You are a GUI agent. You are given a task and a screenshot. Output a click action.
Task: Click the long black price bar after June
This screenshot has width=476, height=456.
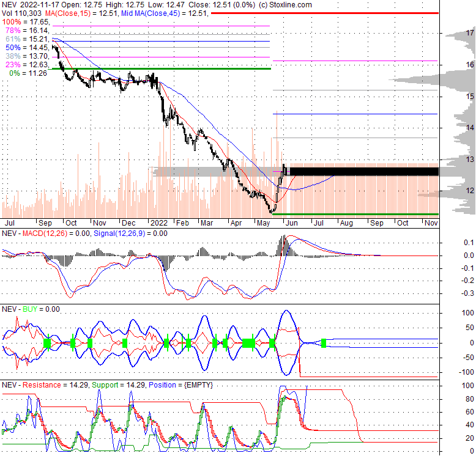point(364,172)
